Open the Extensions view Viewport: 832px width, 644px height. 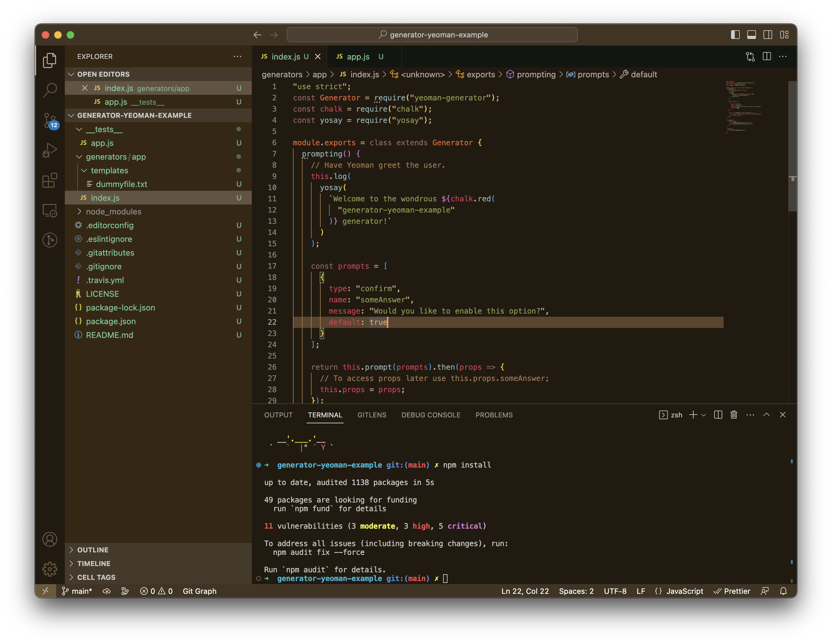(50, 180)
